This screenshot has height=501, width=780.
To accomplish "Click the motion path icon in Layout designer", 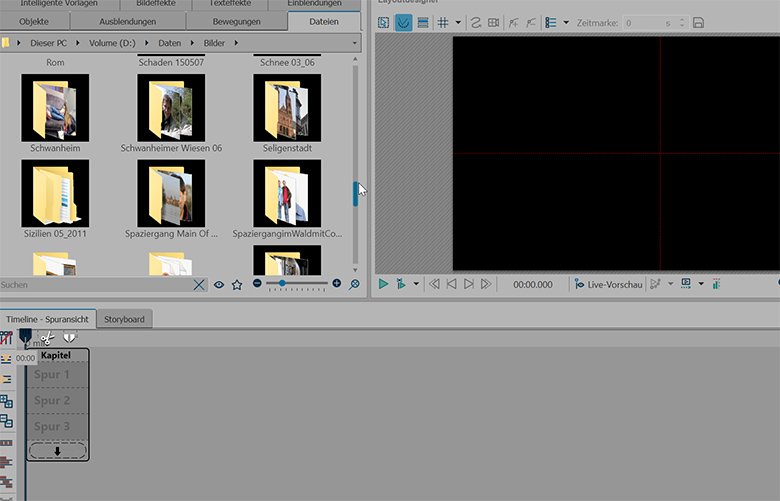I will tap(476, 22).
